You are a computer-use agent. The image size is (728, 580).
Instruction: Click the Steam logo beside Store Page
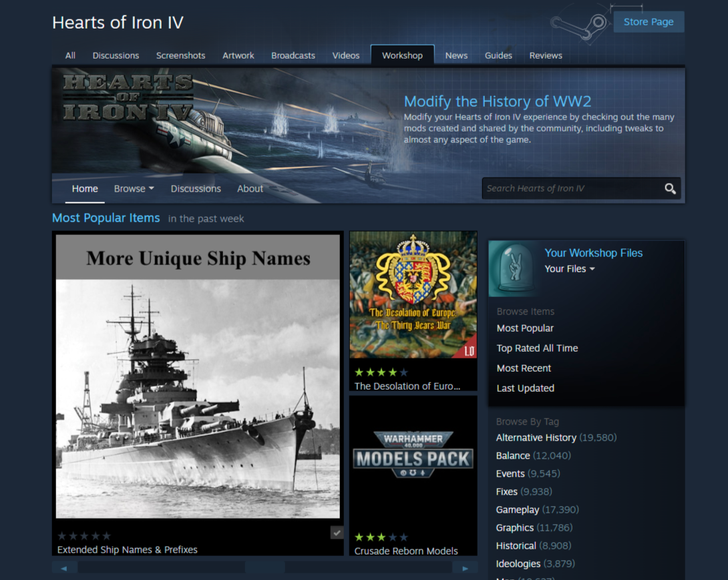580,27
